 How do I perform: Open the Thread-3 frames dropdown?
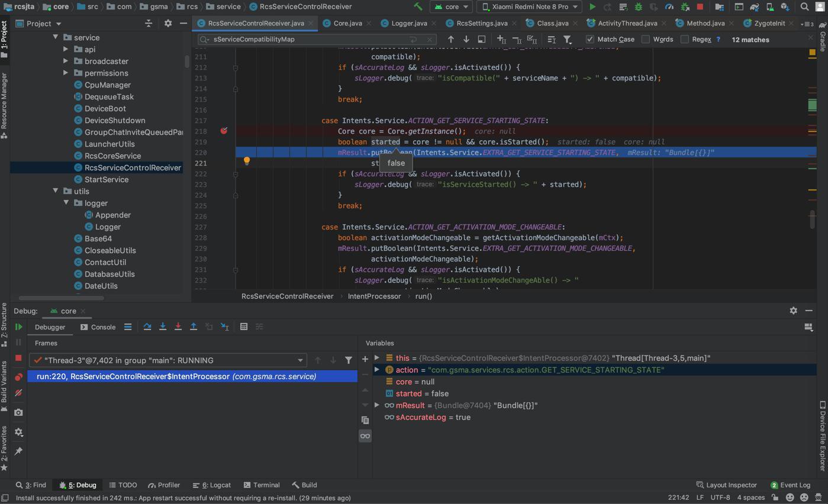[168, 360]
